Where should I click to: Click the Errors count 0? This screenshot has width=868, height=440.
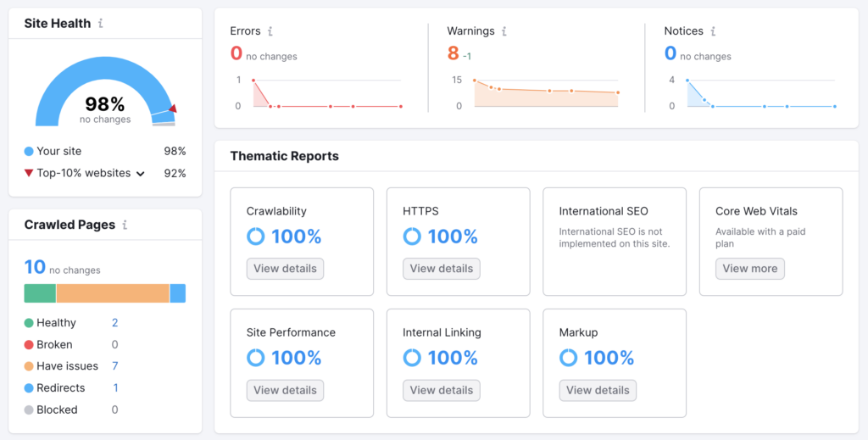tap(236, 53)
